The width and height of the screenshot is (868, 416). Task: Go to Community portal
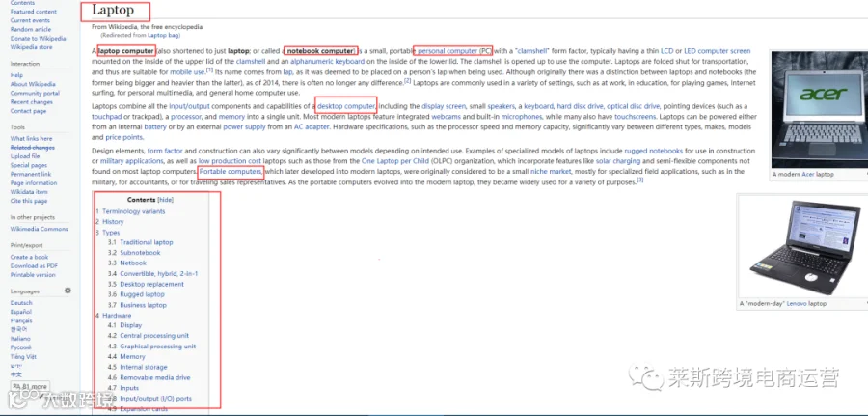(35, 93)
